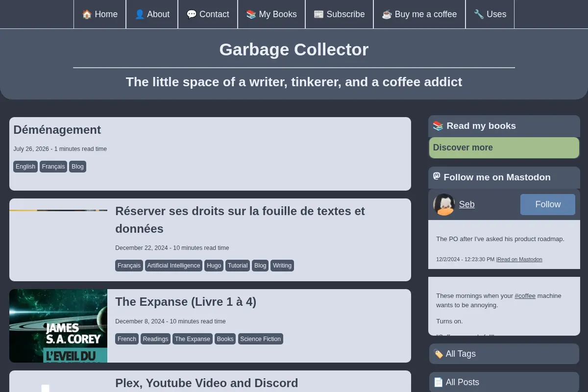Select Français tag on Réserver post
Viewport: 588px width, 392px height.
[129, 266]
